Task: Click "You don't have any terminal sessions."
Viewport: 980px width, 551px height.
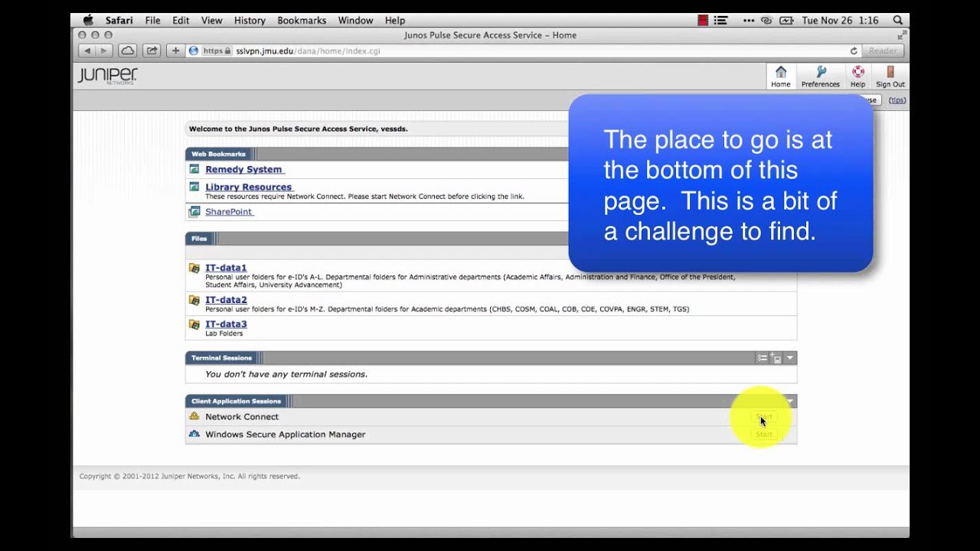Action: click(286, 374)
